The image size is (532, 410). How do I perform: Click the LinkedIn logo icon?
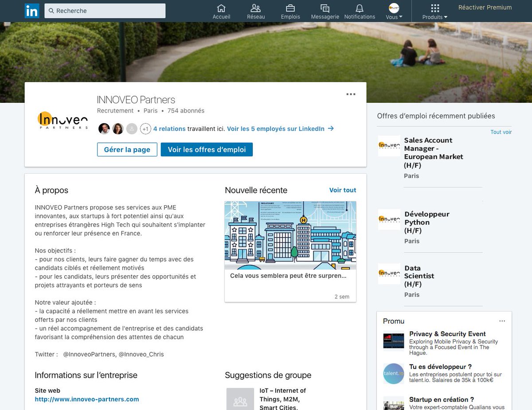pyautogui.click(x=32, y=11)
